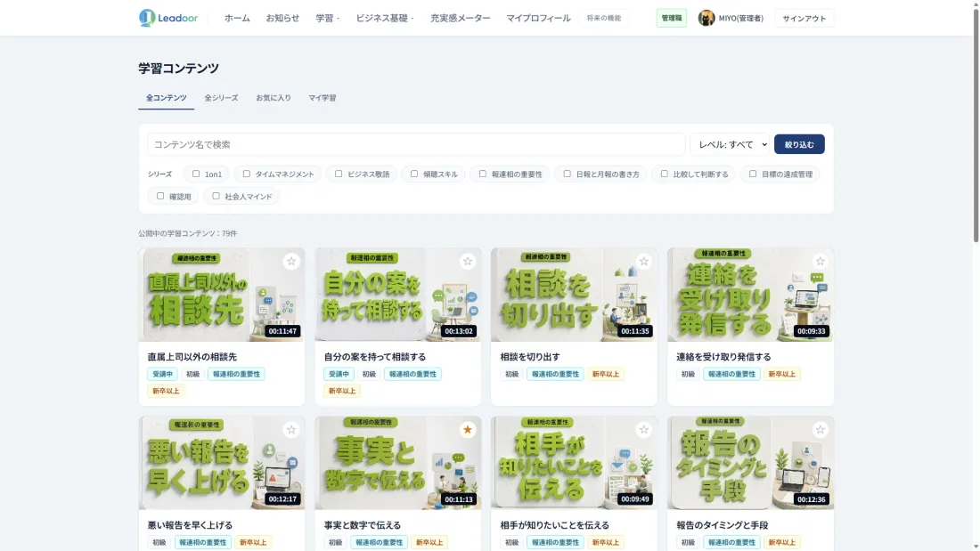Toggle the 社会人マインド checkbox

click(x=216, y=196)
